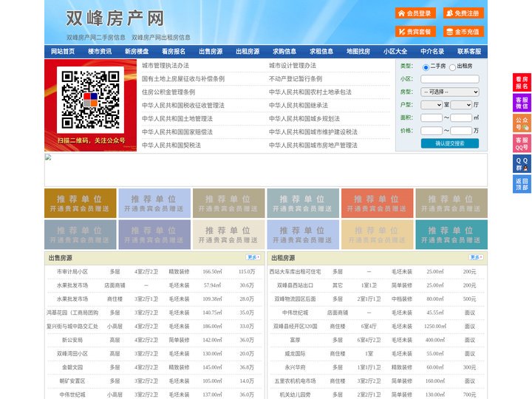Click the 免费注册 register button
Screen dimensions: 532x399
(x=463, y=13)
